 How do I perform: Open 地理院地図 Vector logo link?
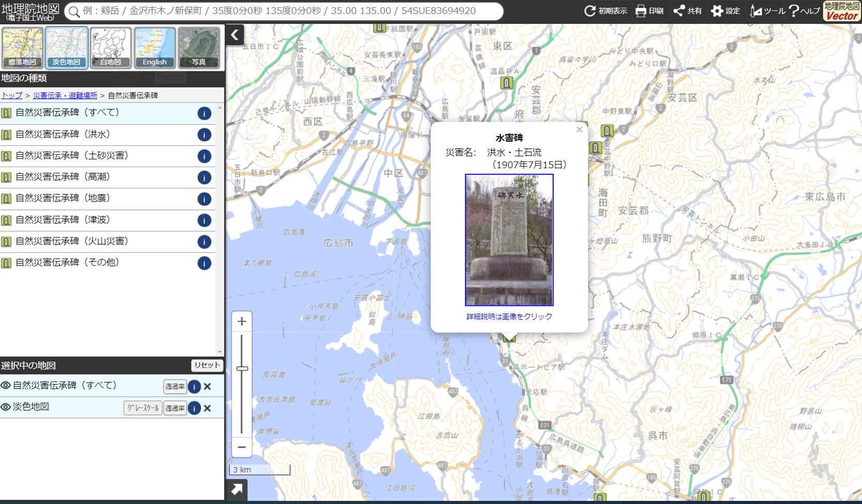pos(841,11)
